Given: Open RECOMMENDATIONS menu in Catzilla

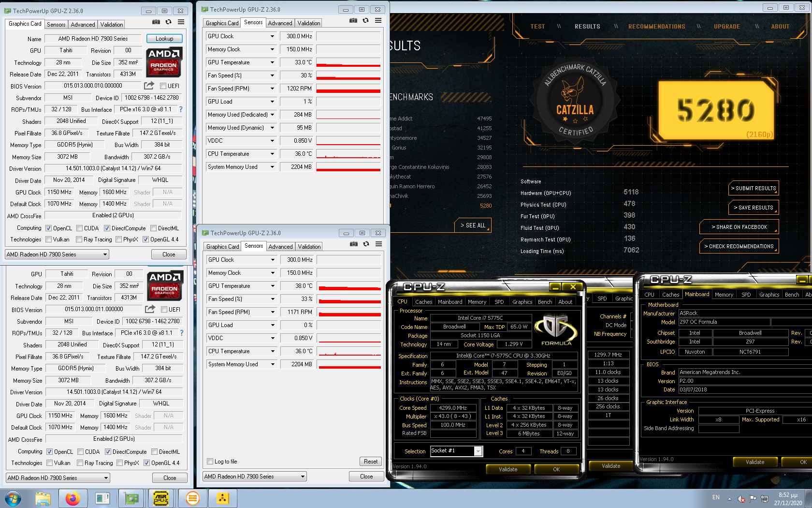Looking at the screenshot, I should coord(656,27).
